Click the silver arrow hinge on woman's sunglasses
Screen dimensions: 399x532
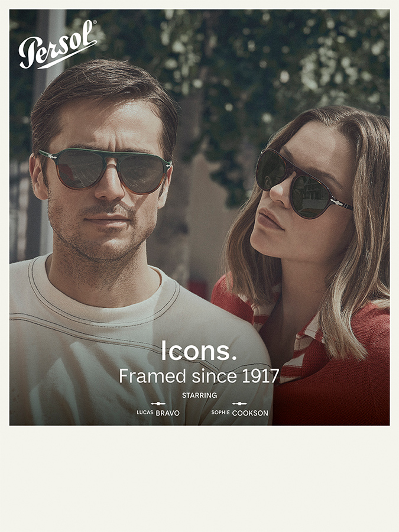(338, 202)
